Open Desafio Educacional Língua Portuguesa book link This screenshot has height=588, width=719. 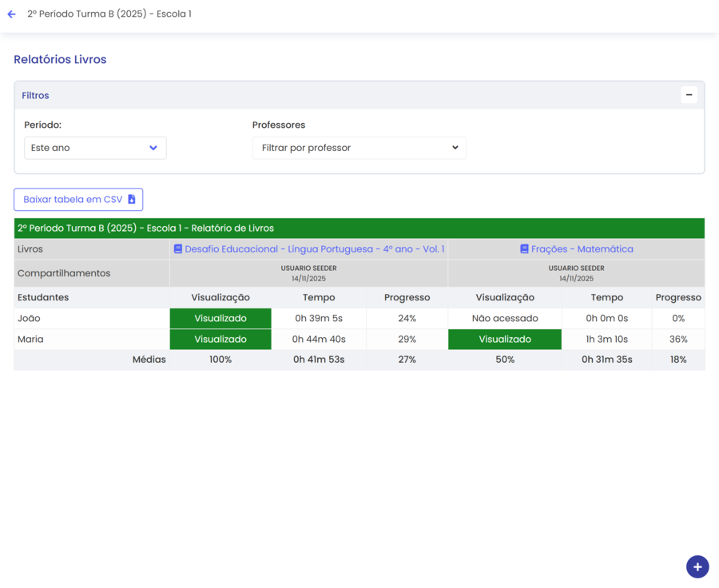pos(314,249)
